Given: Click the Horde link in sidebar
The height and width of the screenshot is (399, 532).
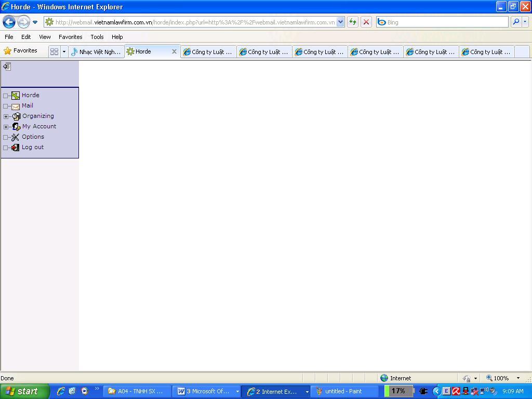Looking at the screenshot, I should [30, 95].
